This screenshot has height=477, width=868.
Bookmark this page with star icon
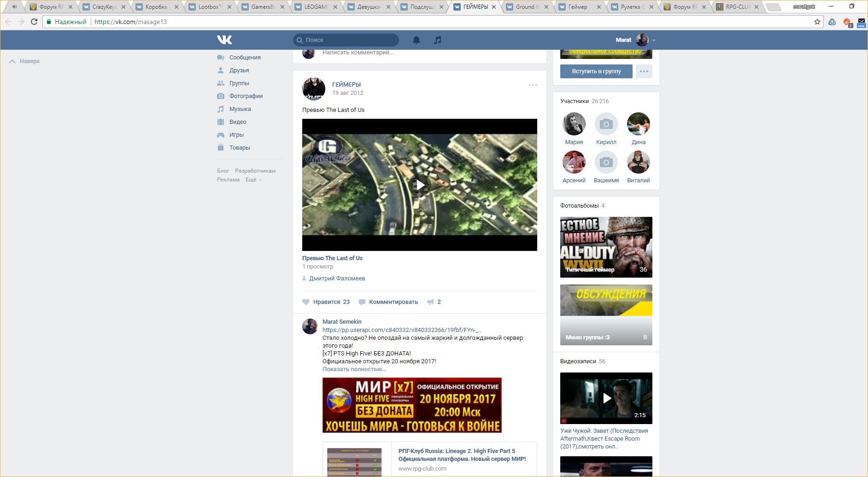pyautogui.click(x=817, y=22)
